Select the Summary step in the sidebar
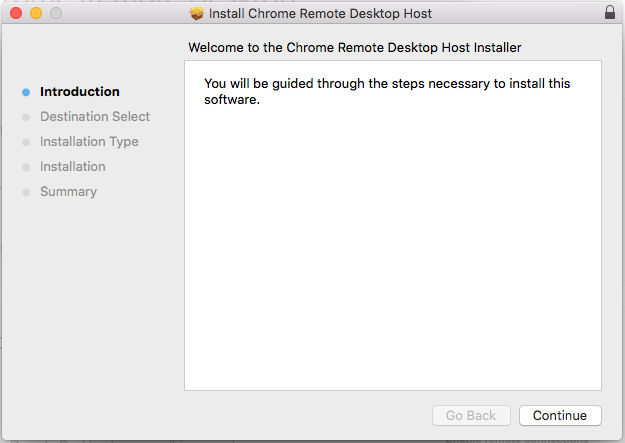The width and height of the screenshot is (625, 443). pyautogui.click(x=68, y=192)
